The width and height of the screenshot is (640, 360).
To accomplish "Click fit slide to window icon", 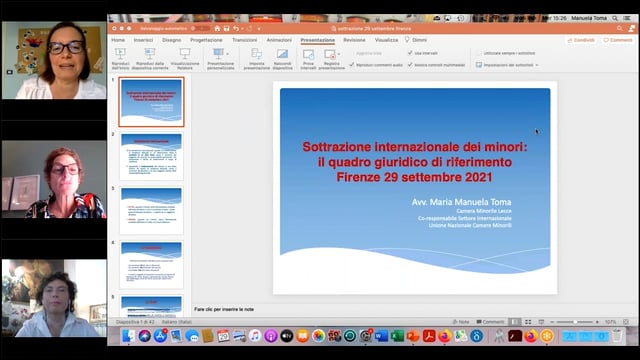I will (626, 322).
